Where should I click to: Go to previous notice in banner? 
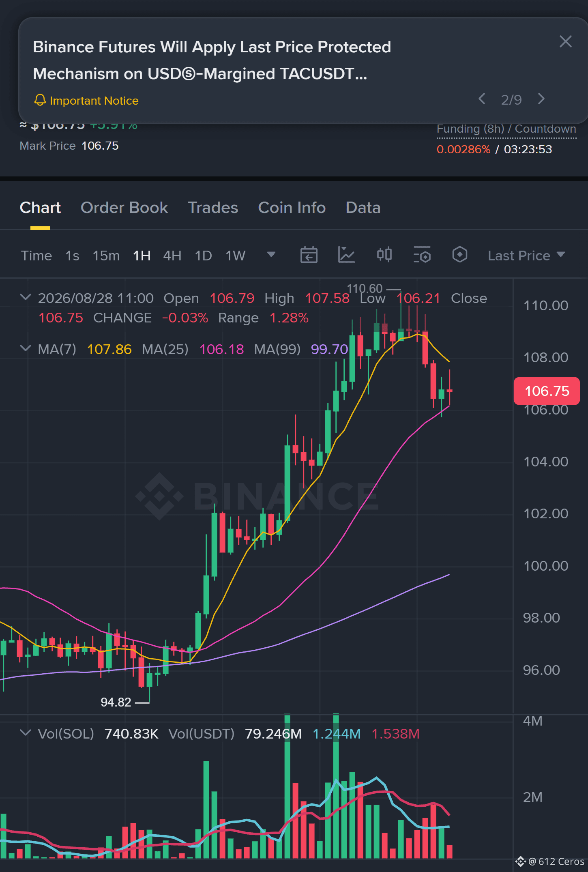pos(482,99)
